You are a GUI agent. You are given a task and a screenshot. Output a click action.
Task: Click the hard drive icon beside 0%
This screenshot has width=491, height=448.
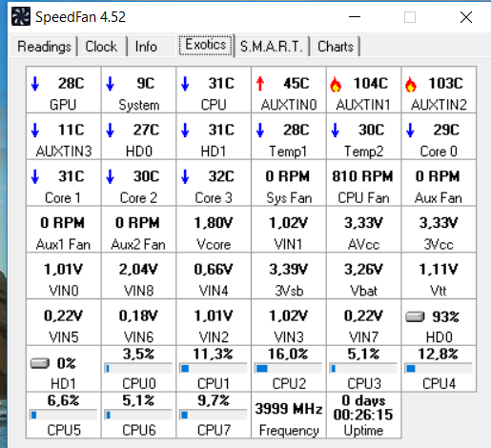tap(40, 363)
